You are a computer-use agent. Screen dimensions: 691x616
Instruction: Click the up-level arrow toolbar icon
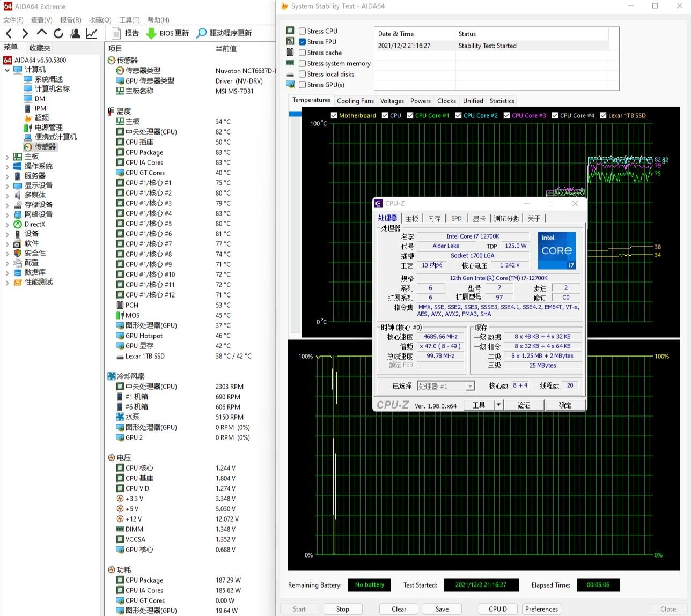point(42,33)
